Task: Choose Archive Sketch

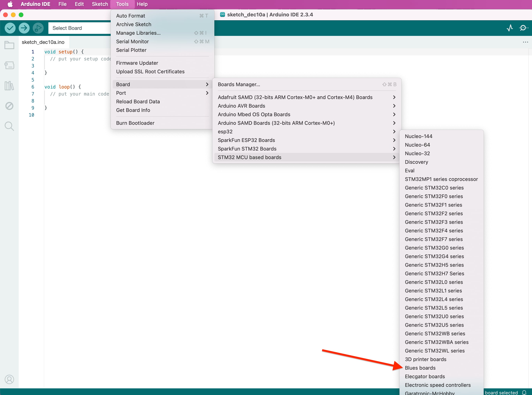Action: click(x=163, y=24)
